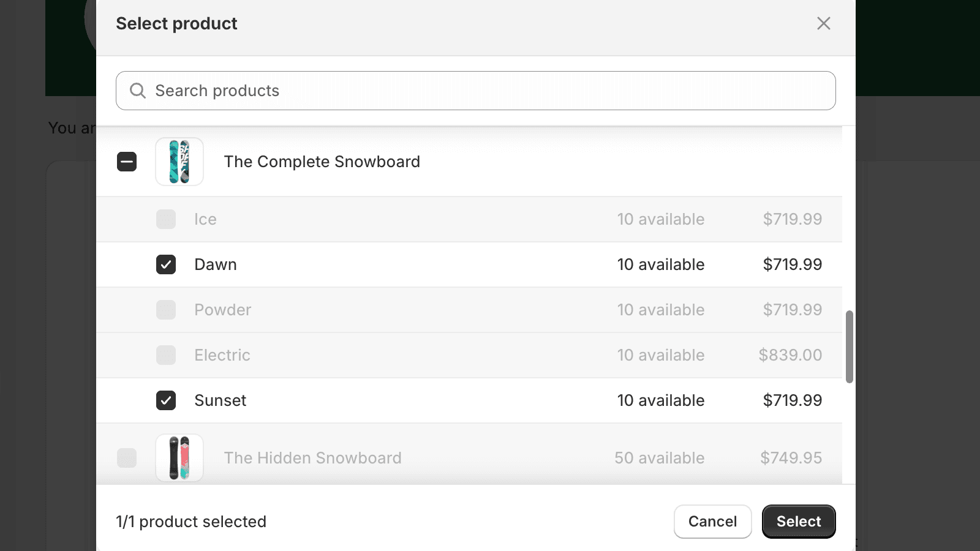Check the Electric variant

[x=166, y=355]
